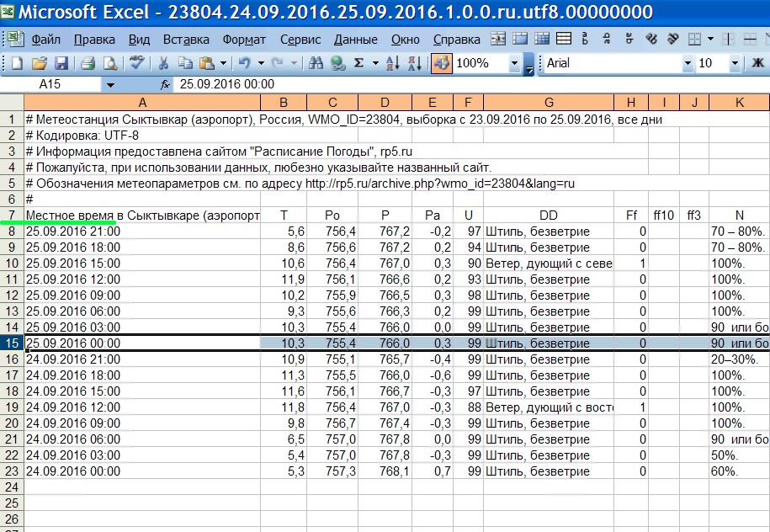Image resolution: width=770 pixels, height=532 pixels.
Task: Print using the printer icon
Action: tap(88, 63)
